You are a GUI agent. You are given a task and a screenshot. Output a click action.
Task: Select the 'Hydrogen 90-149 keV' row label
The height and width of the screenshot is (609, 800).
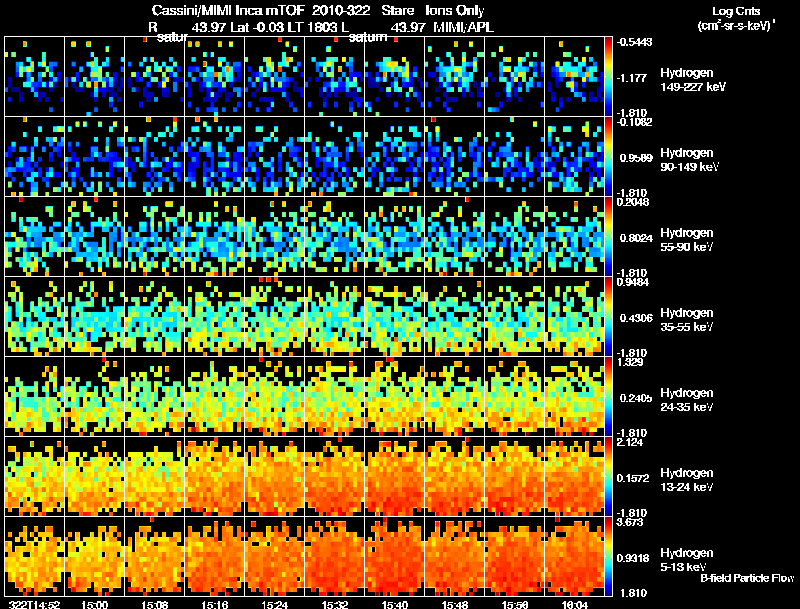pos(689,160)
